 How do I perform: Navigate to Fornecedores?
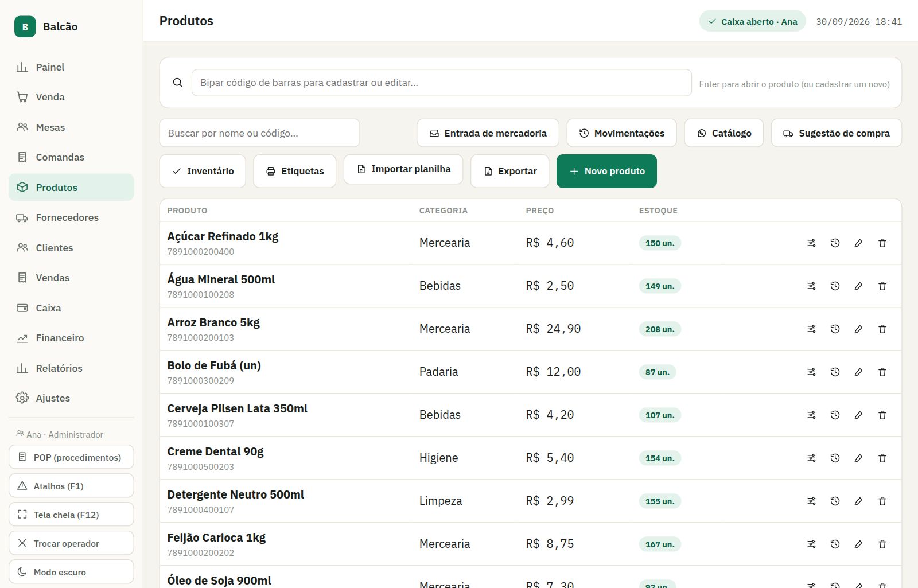pyautogui.click(x=71, y=217)
